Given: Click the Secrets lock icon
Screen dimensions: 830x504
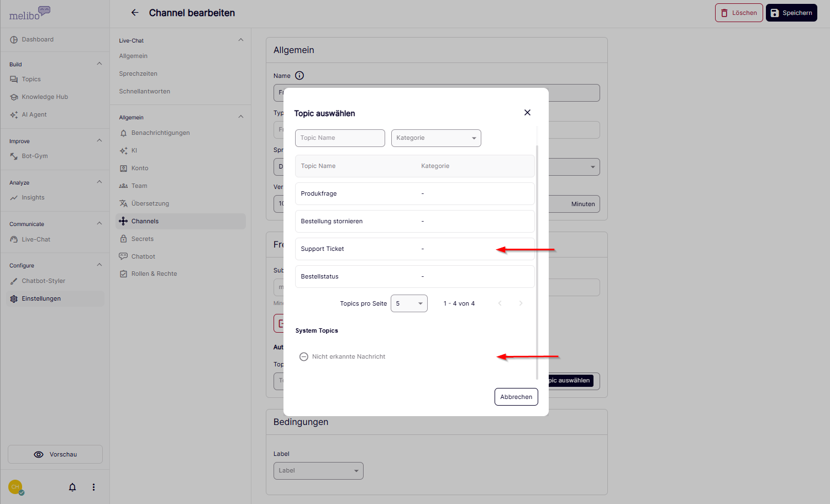Looking at the screenshot, I should tap(123, 239).
